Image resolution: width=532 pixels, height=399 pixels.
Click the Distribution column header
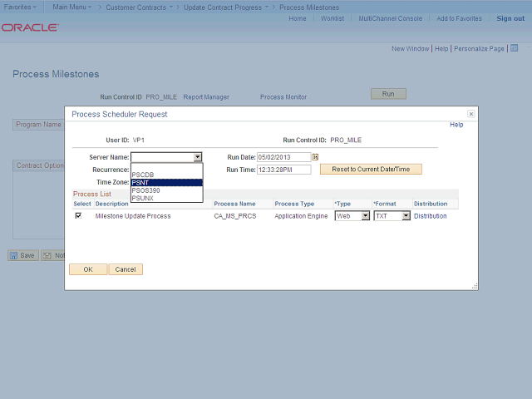431,204
